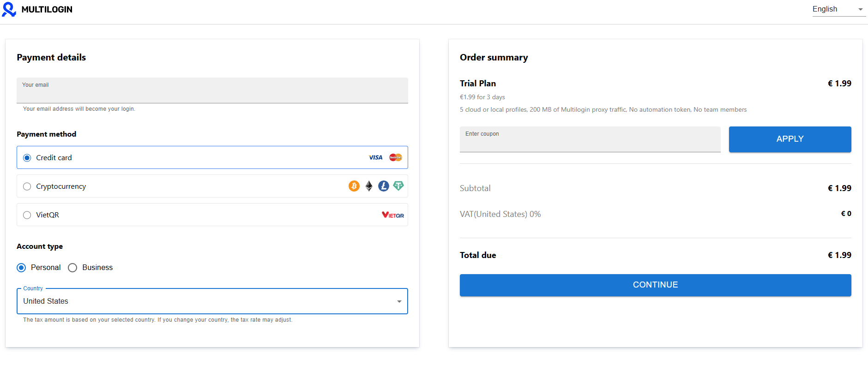The width and height of the screenshot is (868, 372).
Task: Click the VietQR logo
Action: pyautogui.click(x=392, y=215)
